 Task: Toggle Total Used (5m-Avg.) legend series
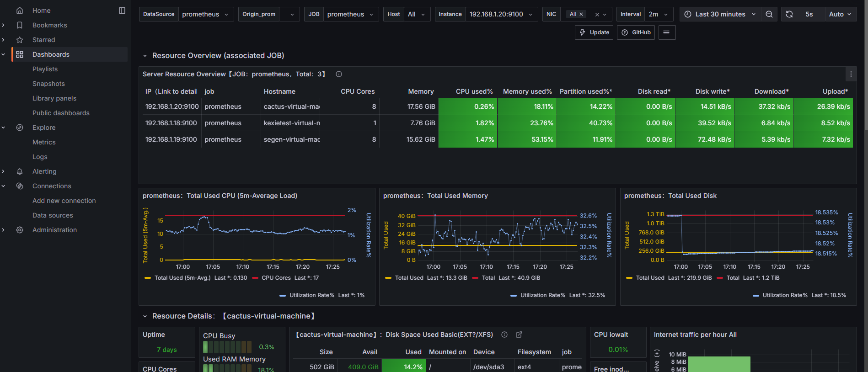tap(182, 278)
